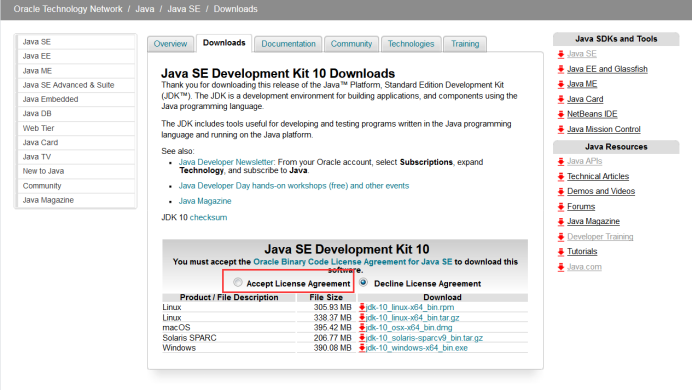The height and width of the screenshot is (390, 692).
Task: Select the Decline License Agreement radio button
Action: (363, 282)
